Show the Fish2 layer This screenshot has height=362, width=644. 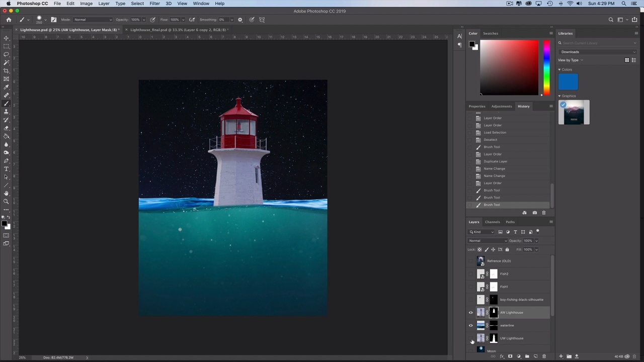tap(471, 274)
